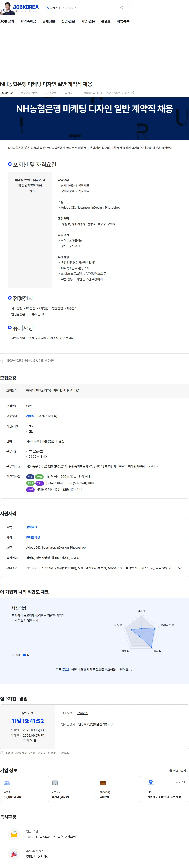
Task: Open the 합격축하금 menu
Action: tap(28, 21)
